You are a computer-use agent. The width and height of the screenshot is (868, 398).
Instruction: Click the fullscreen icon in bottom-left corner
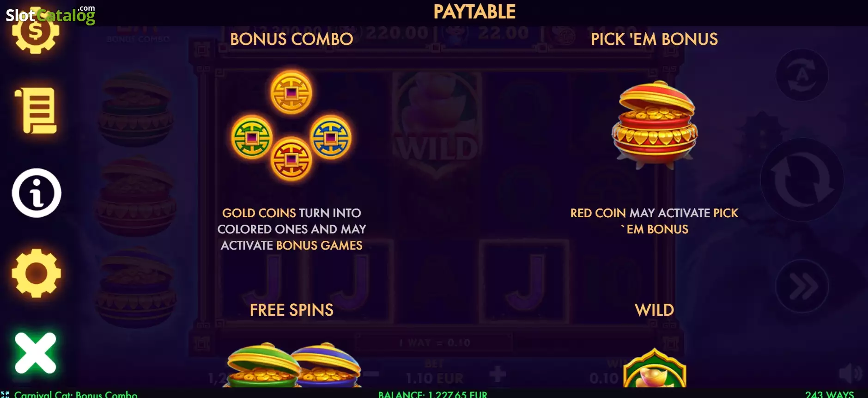5,394
